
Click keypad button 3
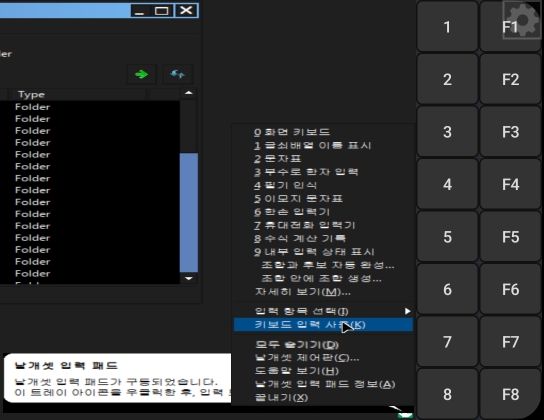tap(447, 131)
